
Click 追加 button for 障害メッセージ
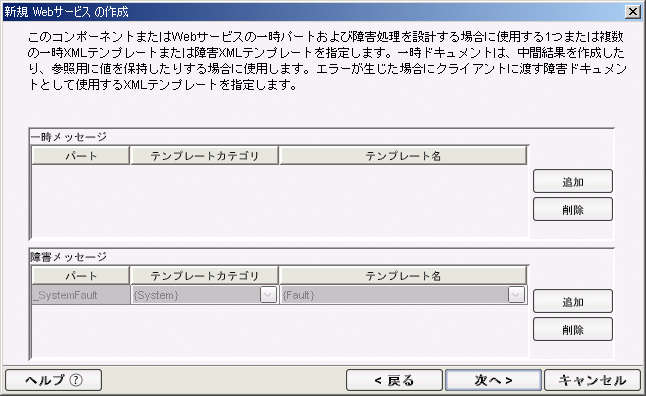[x=573, y=301]
